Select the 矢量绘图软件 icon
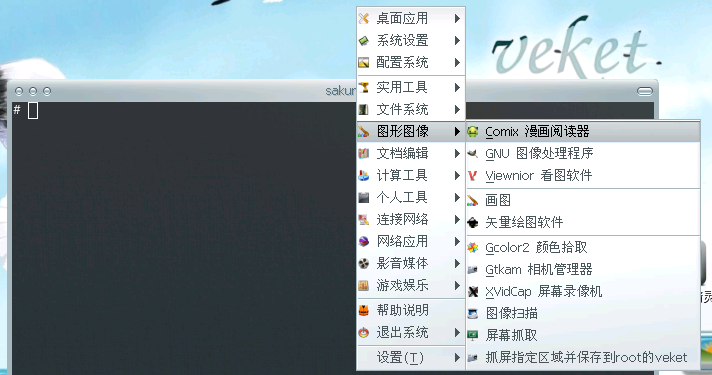712x375 pixels. (x=473, y=222)
